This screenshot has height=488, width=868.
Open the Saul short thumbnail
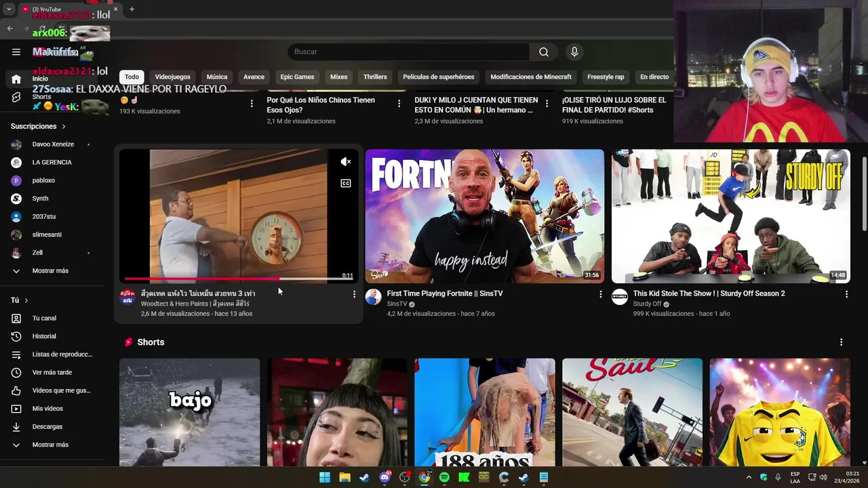632,412
